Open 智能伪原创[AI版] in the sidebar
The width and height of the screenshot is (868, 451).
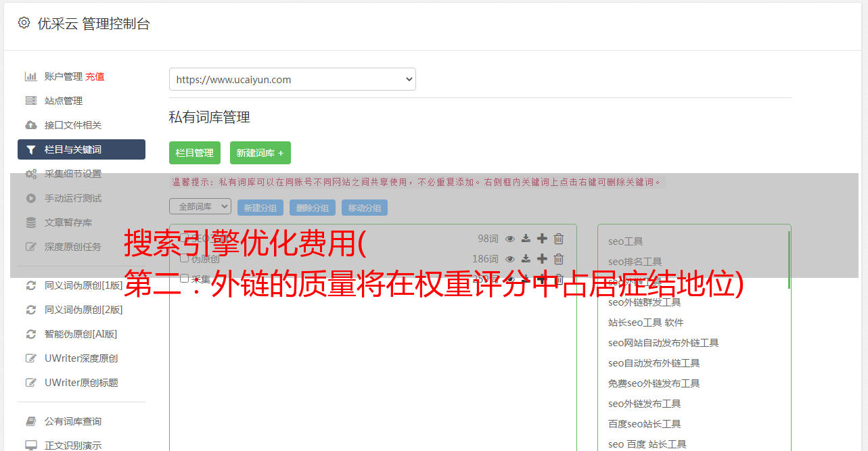tap(81, 334)
